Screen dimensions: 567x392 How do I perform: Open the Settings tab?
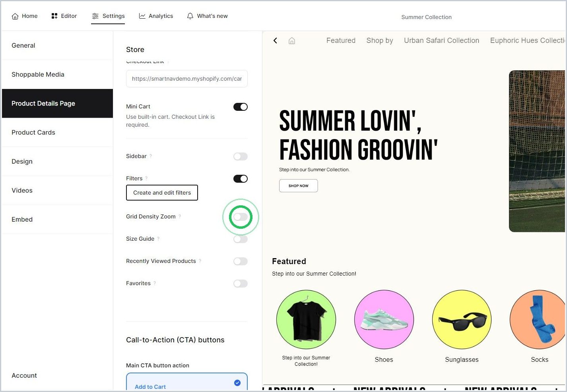click(108, 16)
